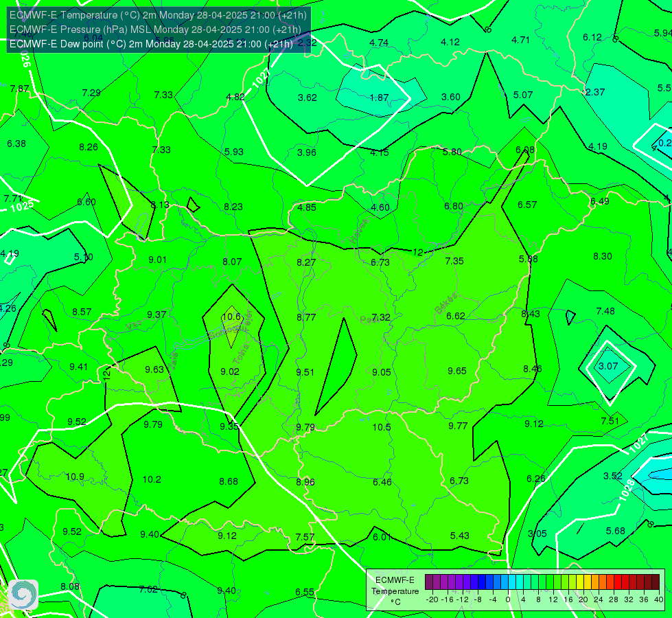Click the 1028 isobar label
The image size is (672, 618).
pos(627,490)
